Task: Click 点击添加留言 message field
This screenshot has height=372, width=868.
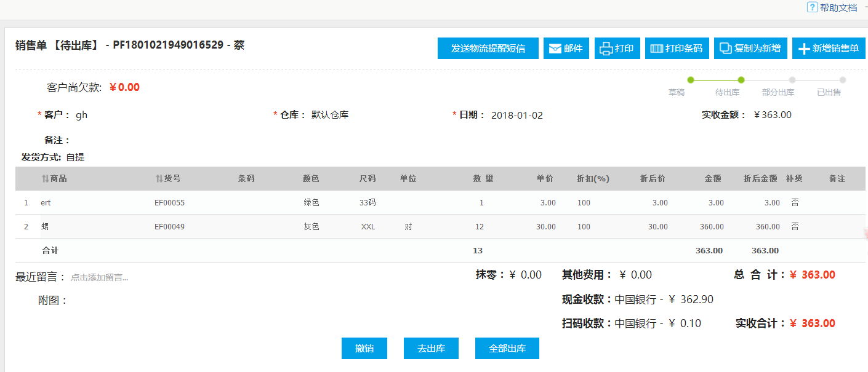Action: (99, 277)
